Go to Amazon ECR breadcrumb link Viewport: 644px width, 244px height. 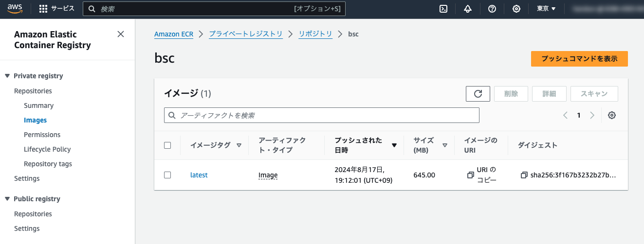[x=174, y=34]
